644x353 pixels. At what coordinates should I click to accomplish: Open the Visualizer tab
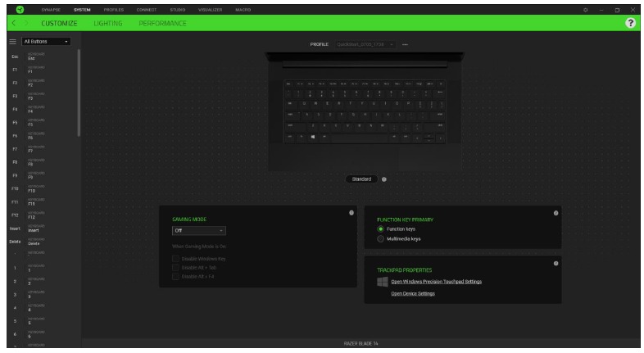210,10
